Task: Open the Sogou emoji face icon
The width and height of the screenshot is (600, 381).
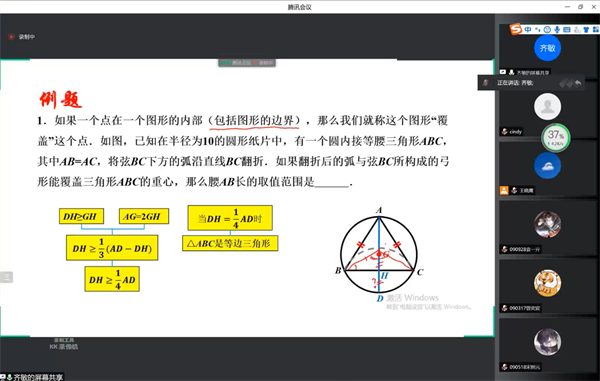Action: 547,29
